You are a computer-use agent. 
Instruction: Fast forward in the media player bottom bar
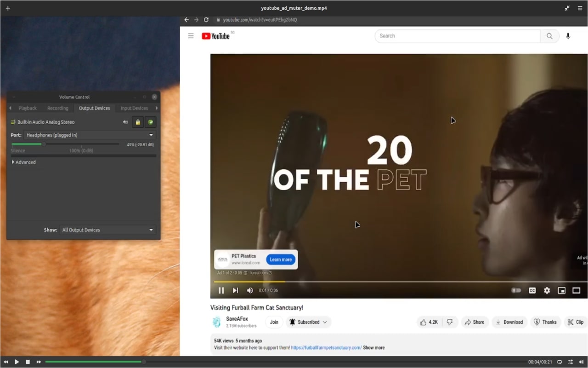click(39, 362)
